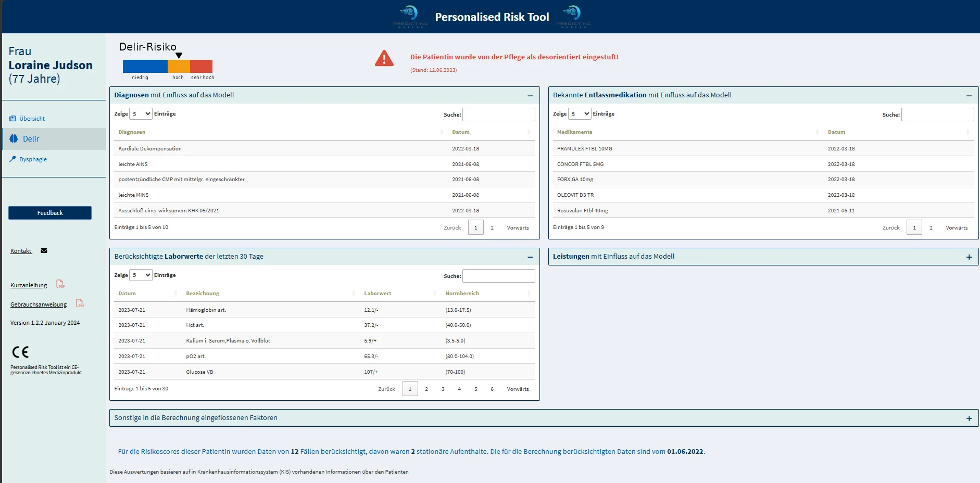
Task: Click the orange 'hoch' risk segment
Action: pyautogui.click(x=179, y=66)
